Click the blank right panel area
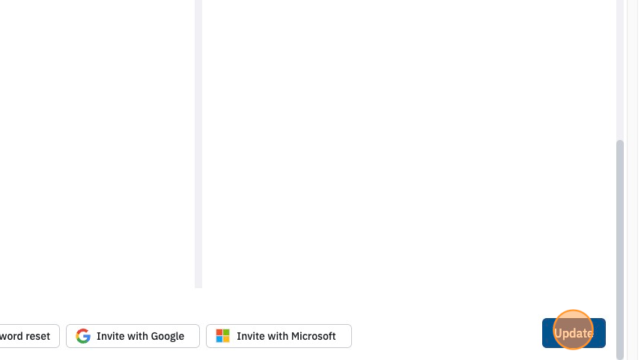 coord(409,144)
